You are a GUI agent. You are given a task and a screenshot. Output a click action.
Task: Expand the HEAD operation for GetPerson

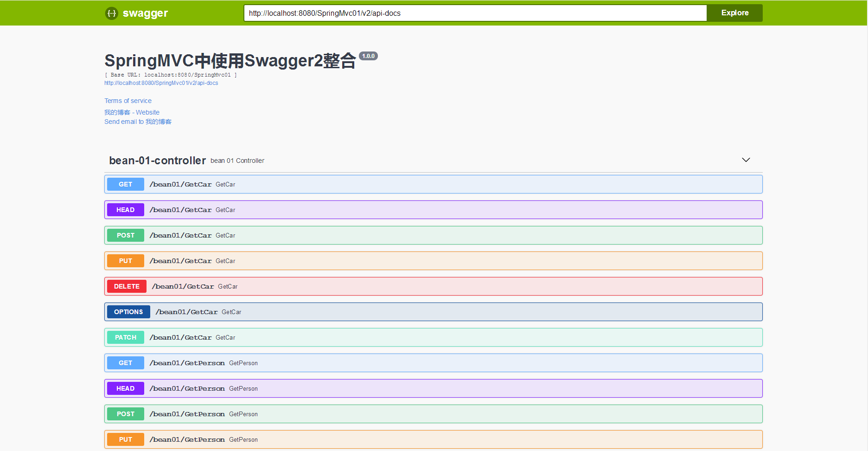[434, 388]
